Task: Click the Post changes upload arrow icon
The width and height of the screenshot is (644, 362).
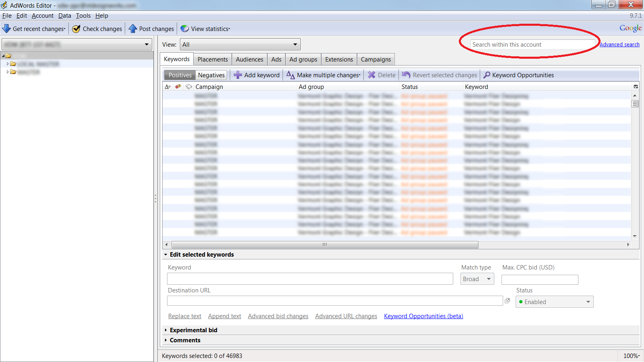Action: [133, 29]
